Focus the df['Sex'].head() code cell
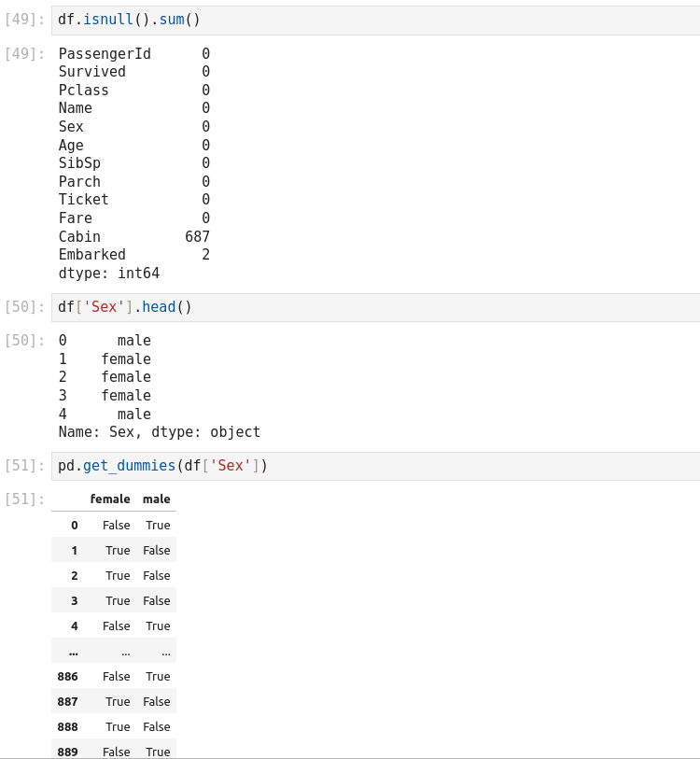Viewport: 700px width, 759px height. pos(373,307)
